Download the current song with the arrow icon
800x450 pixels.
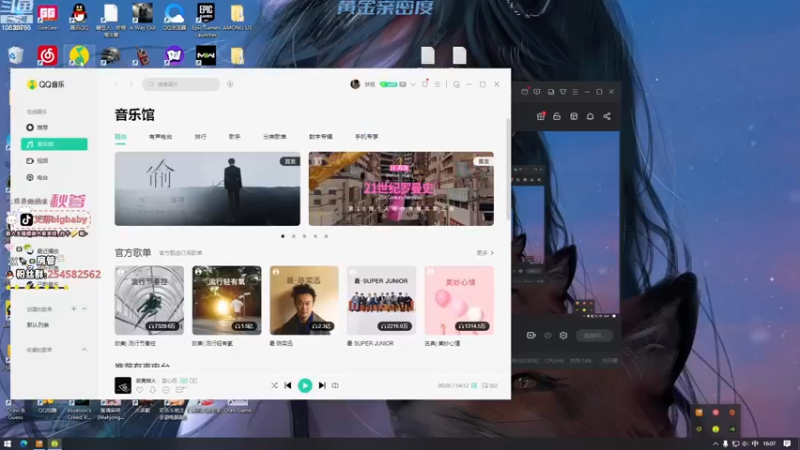tap(153, 390)
